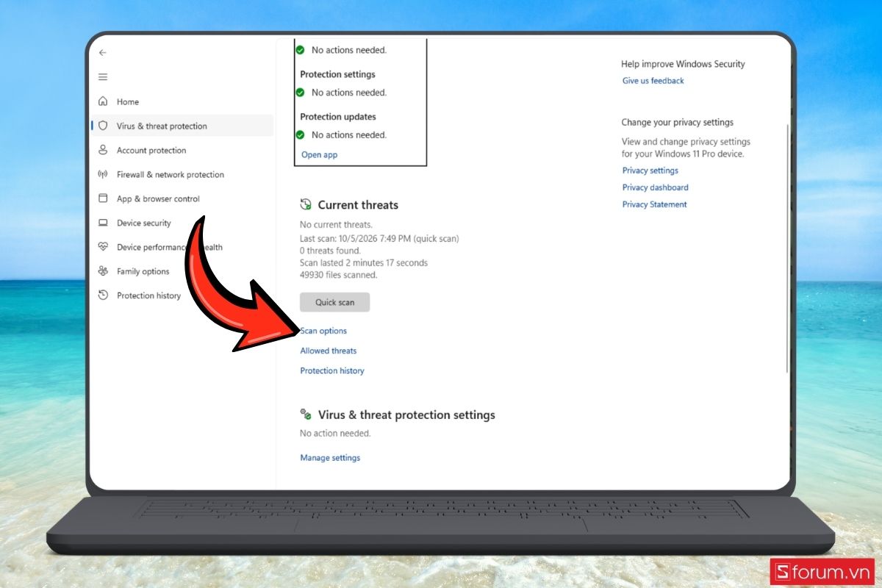Click the Firewall & network signal icon

[x=103, y=174]
